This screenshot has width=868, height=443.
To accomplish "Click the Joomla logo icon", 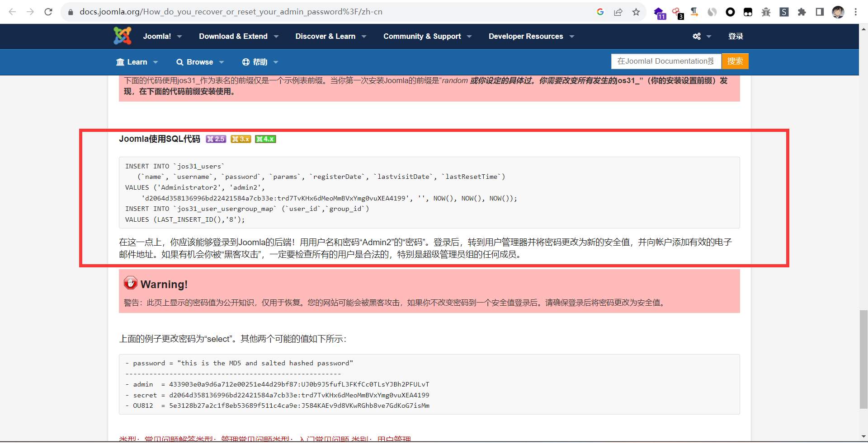I will (122, 36).
